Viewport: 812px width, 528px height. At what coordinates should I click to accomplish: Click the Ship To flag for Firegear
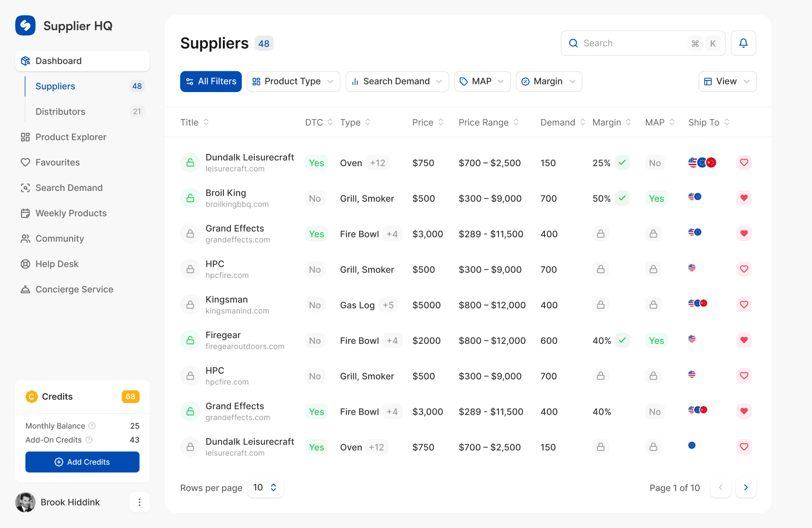692,339
